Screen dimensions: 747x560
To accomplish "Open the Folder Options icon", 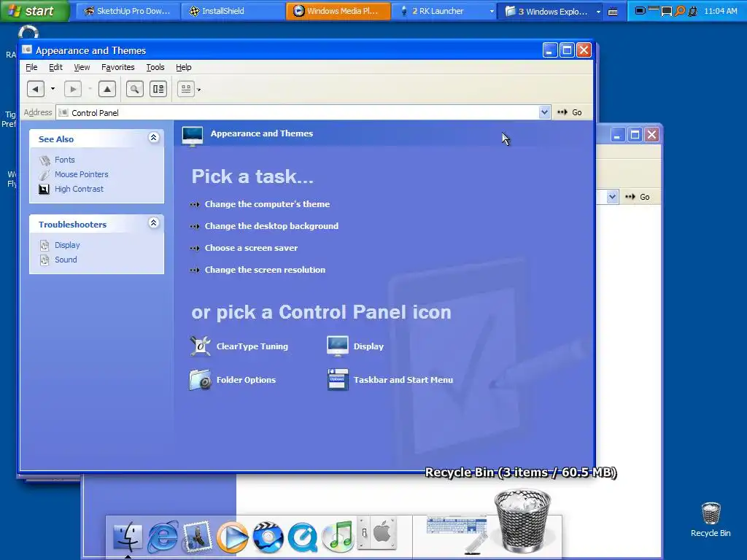I will 200,380.
